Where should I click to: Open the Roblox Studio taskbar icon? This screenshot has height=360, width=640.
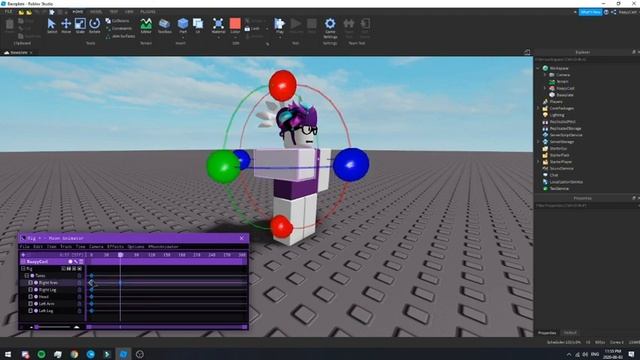[x=123, y=354]
